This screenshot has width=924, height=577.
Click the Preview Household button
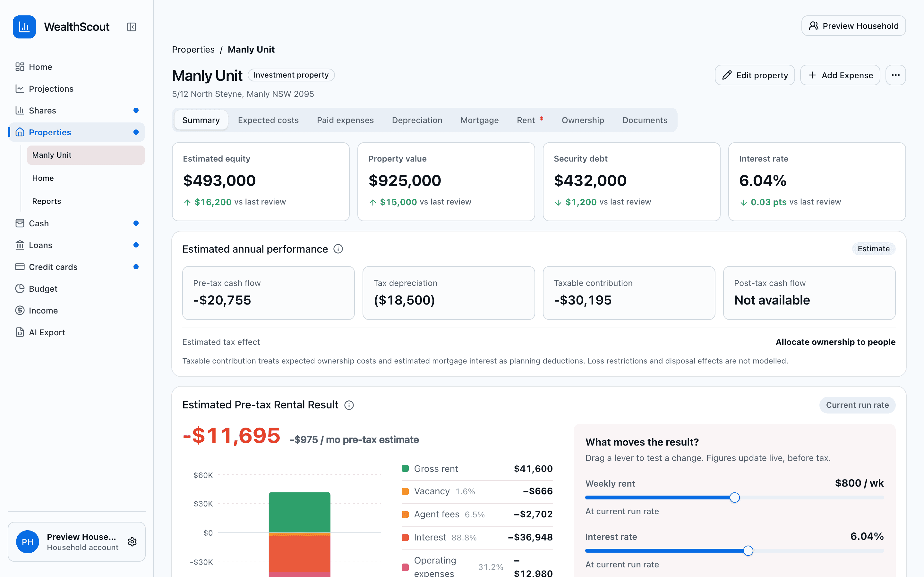click(853, 26)
